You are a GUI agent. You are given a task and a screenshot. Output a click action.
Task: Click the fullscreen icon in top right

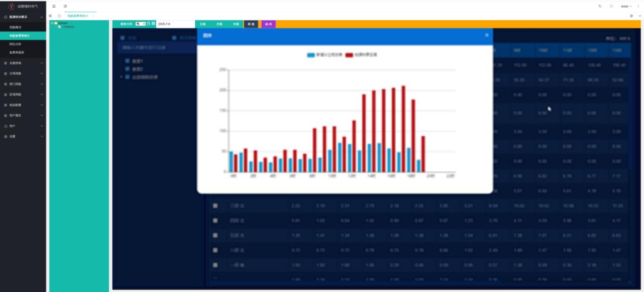[611, 6]
